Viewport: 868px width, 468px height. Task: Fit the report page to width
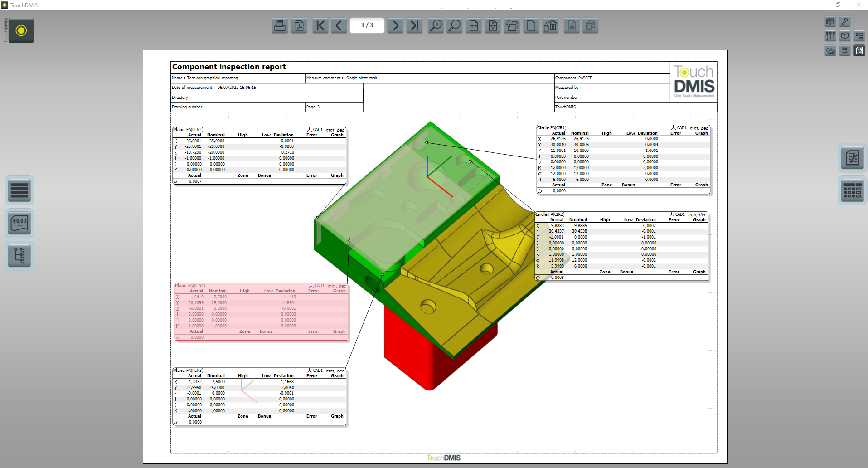coord(474,26)
